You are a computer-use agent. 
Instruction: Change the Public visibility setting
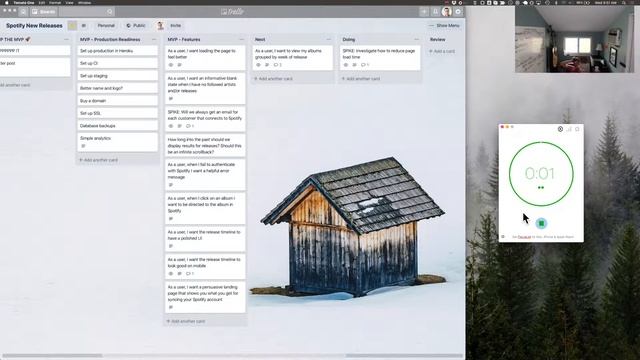[136, 25]
